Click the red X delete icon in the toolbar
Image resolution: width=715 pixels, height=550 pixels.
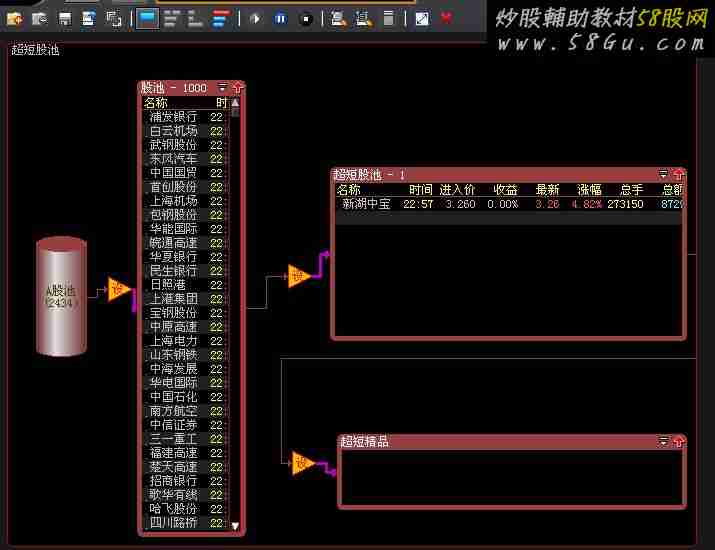pos(446,18)
